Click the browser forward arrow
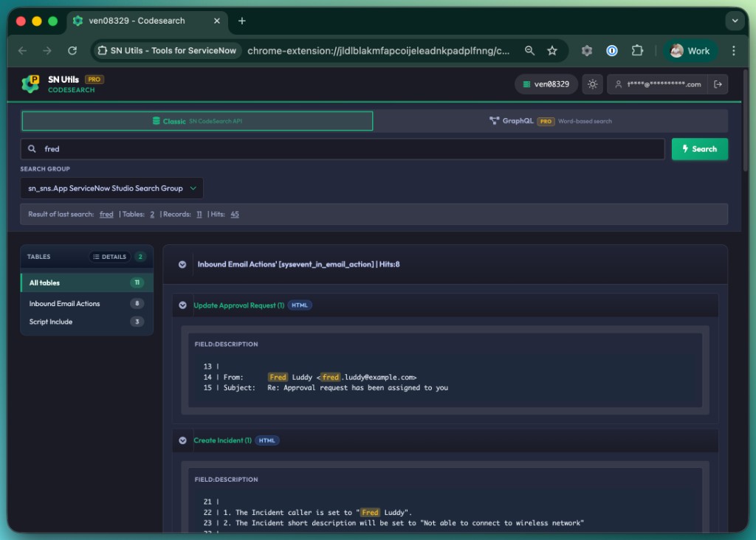 [47, 51]
